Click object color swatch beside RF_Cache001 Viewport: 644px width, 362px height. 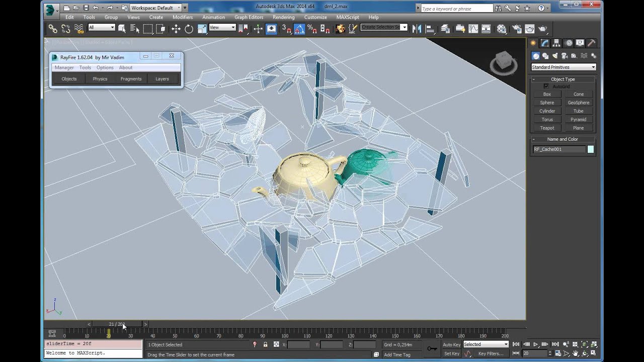click(x=591, y=149)
